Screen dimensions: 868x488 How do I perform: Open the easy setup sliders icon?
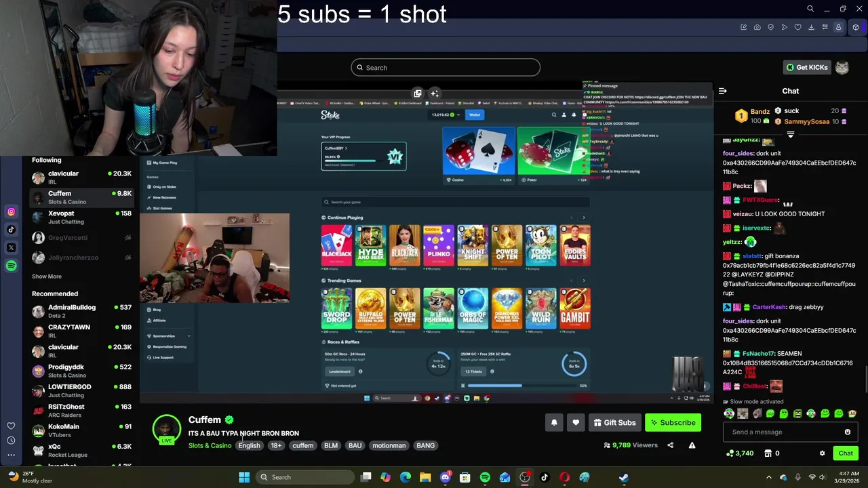pos(825,27)
